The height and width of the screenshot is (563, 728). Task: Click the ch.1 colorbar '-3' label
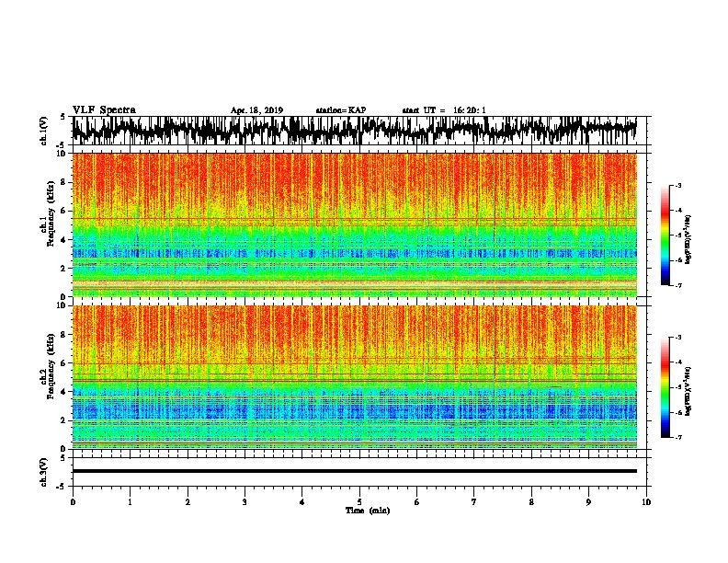click(677, 186)
